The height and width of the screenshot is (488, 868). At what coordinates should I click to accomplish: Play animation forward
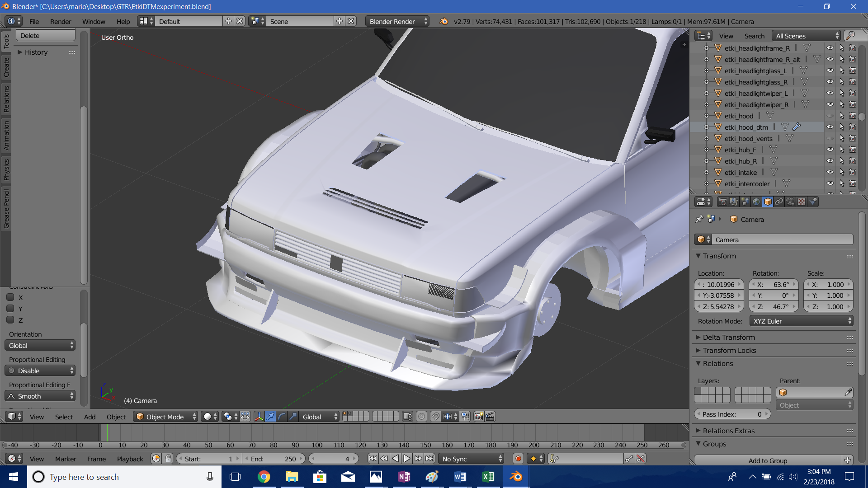tap(407, 459)
